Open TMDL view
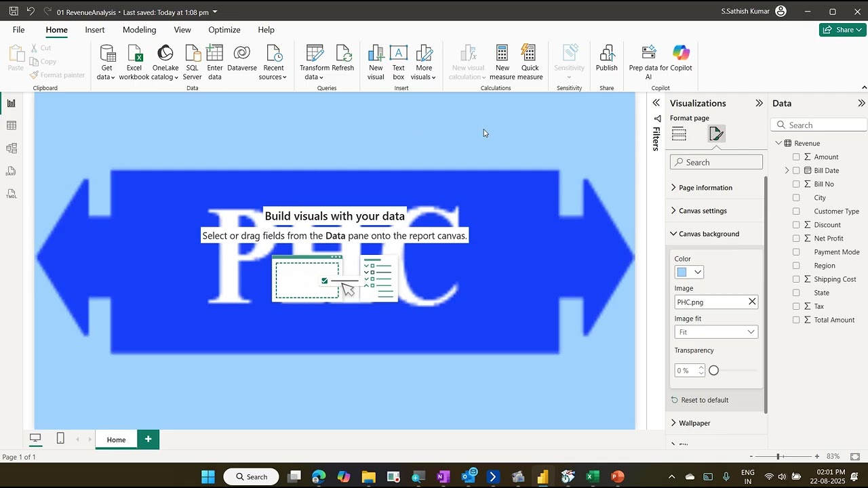Viewport: 868px width, 488px height. pyautogui.click(x=12, y=194)
